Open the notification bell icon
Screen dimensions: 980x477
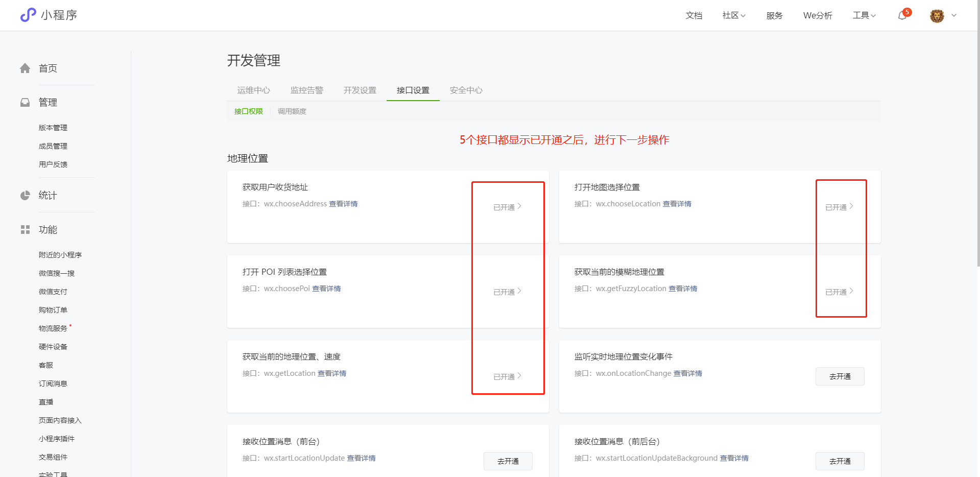click(902, 15)
